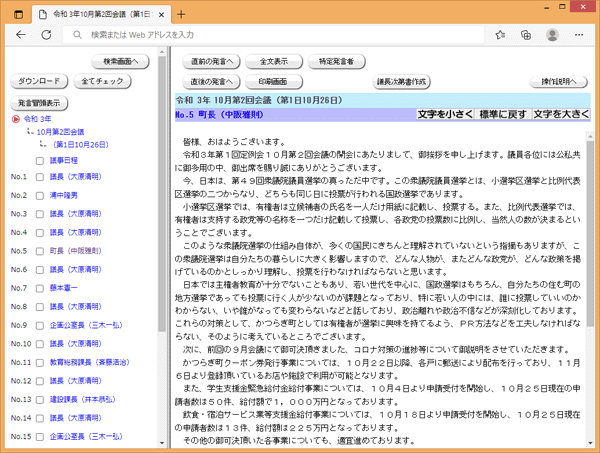Open the (第1日10月26日) tree link
Screen dimensions: 600x453
pyautogui.click(x=81, y=145)
